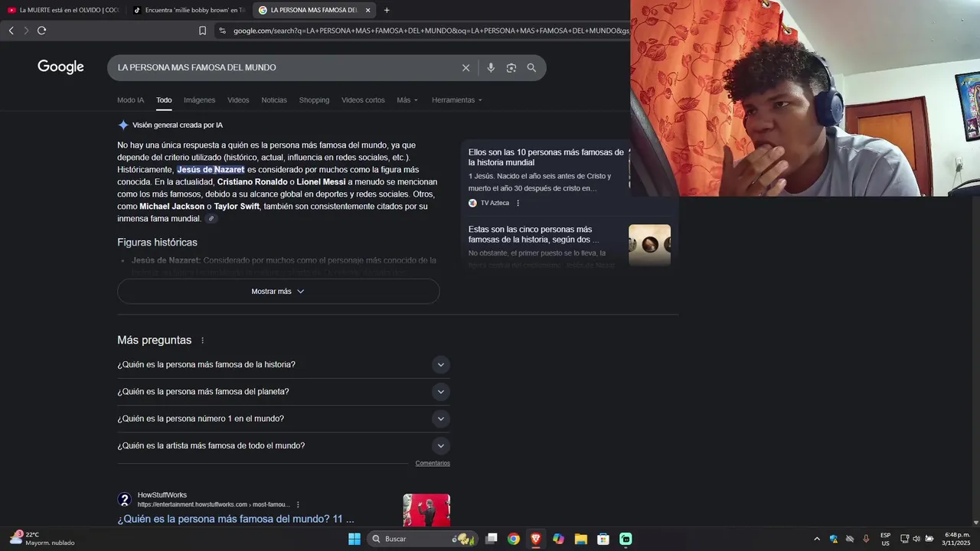Click the ESP US language indicator
This screenshot has height=551, width=980.
pyautogui.click(x=886, y=539)
